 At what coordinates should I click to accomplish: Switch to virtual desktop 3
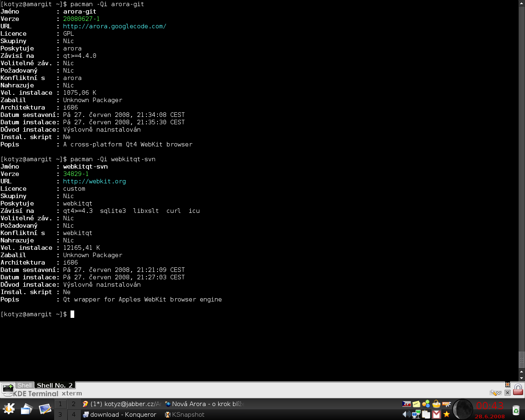[x=60, y=415]
